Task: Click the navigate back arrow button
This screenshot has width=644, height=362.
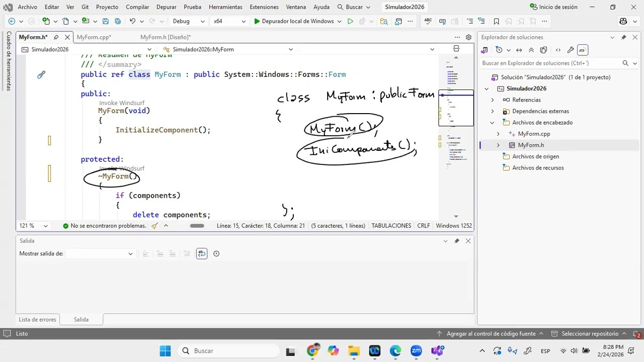Action: [12, 21]
